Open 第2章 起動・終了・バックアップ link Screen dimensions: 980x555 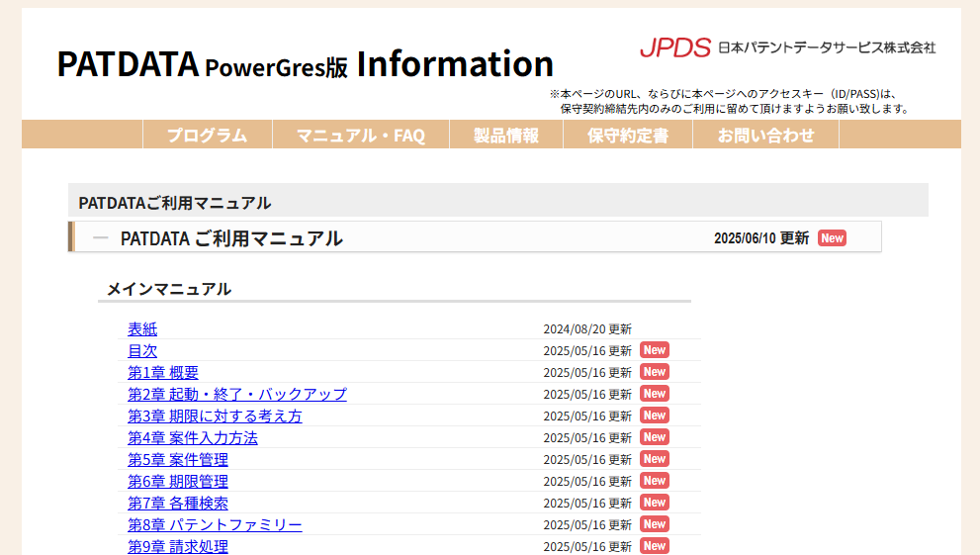pos(237,395)
